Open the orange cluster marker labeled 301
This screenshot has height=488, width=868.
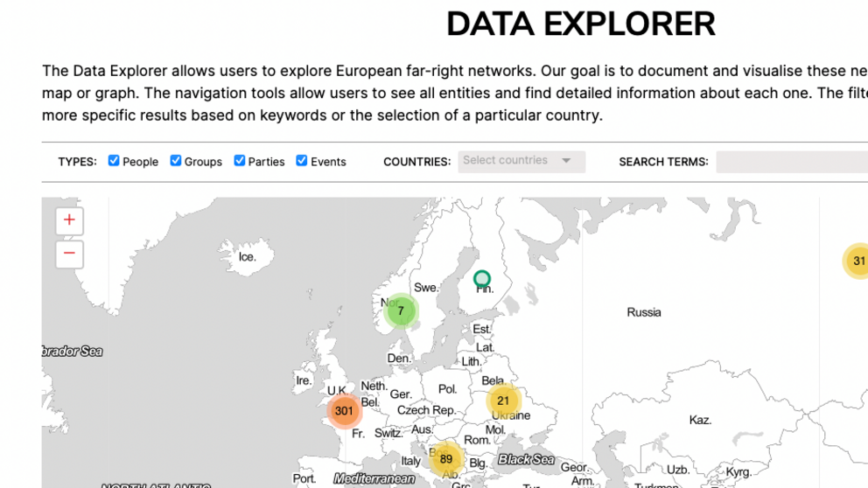tap(344, 410)
